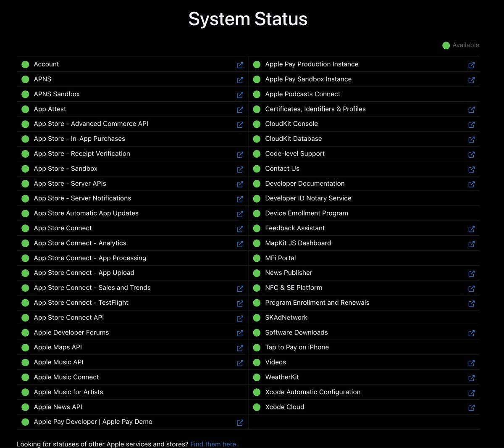Open Receipt Verification external link icon
Screen dimensions: 504x448
coord(240,154)
